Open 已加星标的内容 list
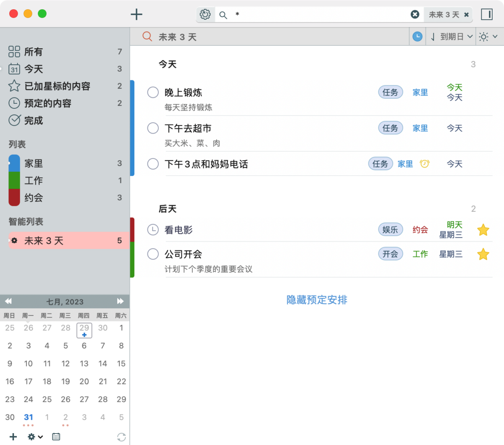The width and height of the screenshot is (504, 445). tap(65, 86)
